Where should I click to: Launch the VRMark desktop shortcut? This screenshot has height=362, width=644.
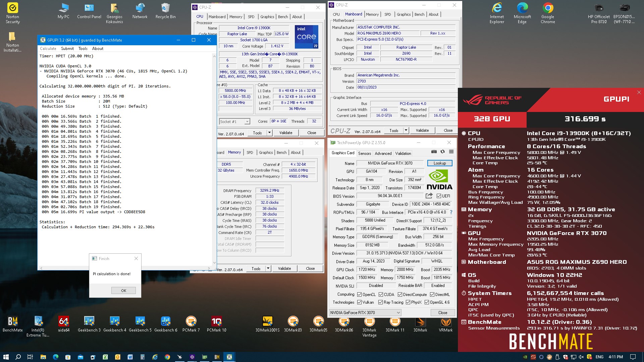click(x=446, y=324)
